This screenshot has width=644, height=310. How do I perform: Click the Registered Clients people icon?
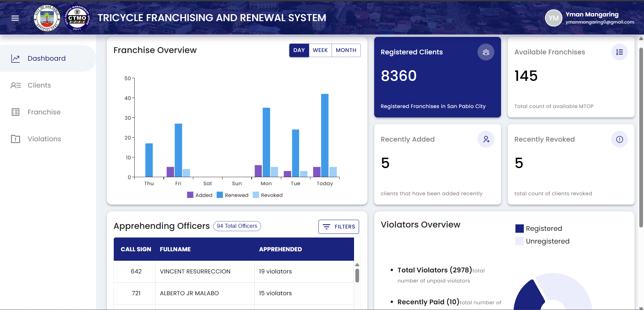(486, 52)
